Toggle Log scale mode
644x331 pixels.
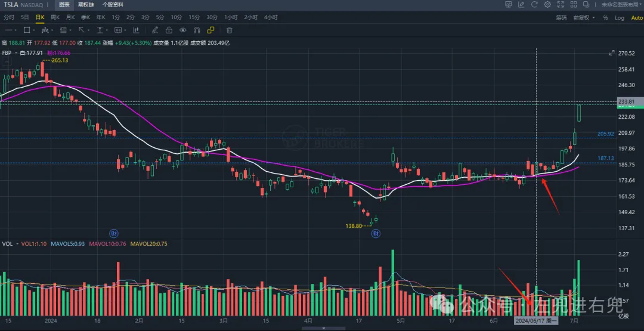tap(620, 18)
